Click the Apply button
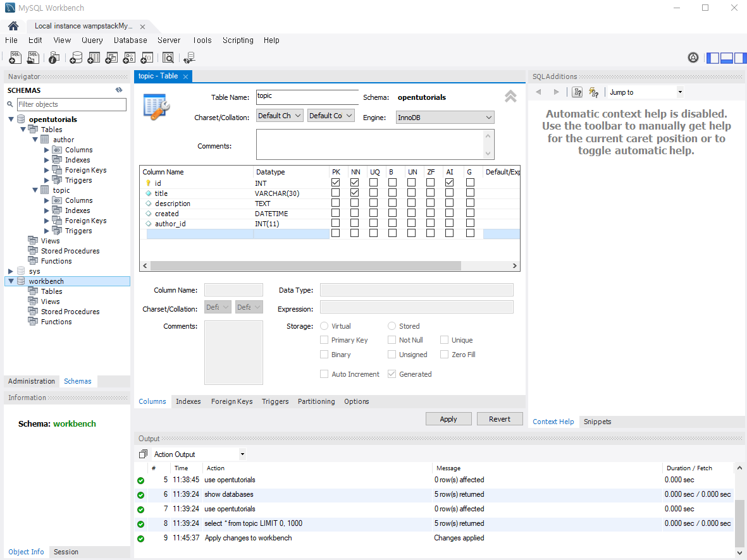 448,419
